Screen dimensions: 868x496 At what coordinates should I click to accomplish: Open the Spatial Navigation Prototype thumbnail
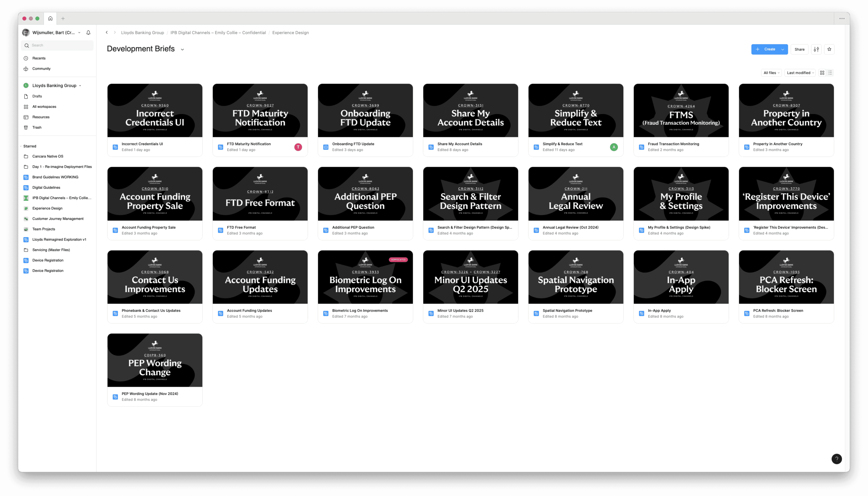pos(576,277)
